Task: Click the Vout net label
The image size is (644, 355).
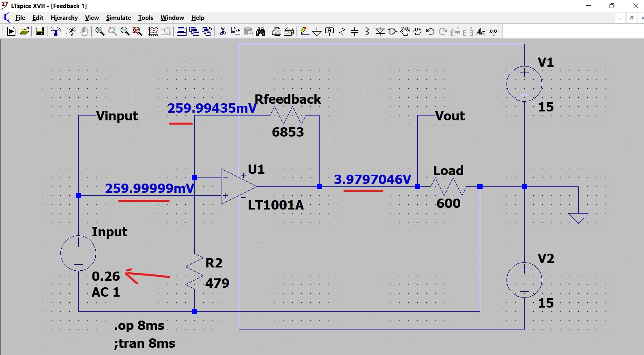Action: tap(450, 116)
